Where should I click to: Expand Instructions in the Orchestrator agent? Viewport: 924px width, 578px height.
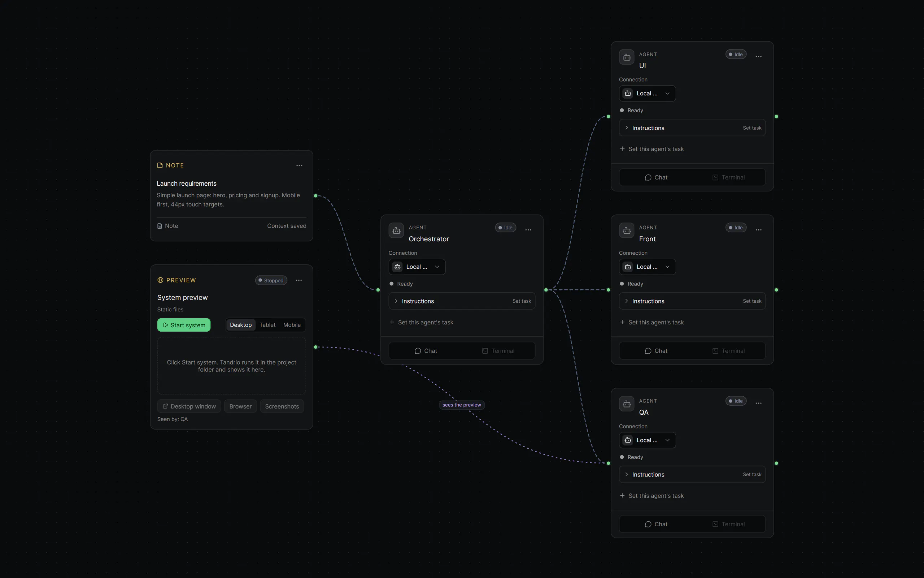click(x=462, y=301)
